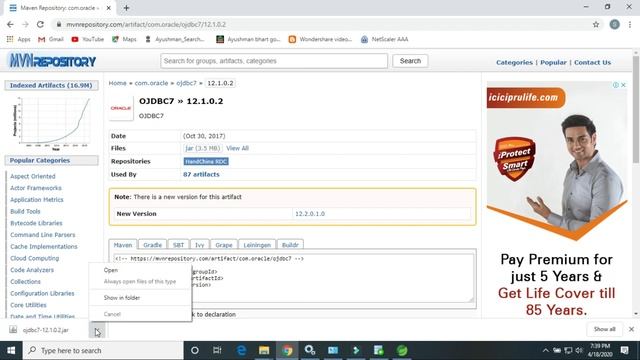The height and width of the screenshot is (360, 640).
Task: Open File Explorer from taskbar
Action: click(x=264, y=351)
